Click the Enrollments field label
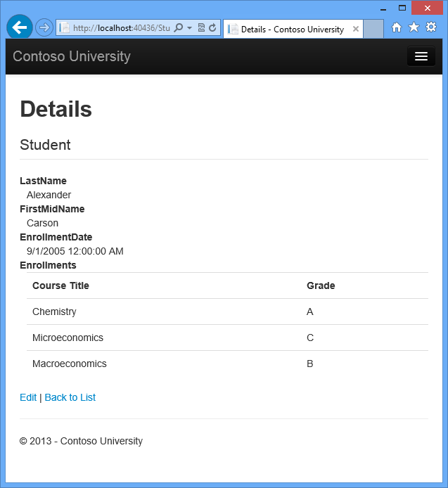Screen dimensions: 448x488 [x=48, y=265]
